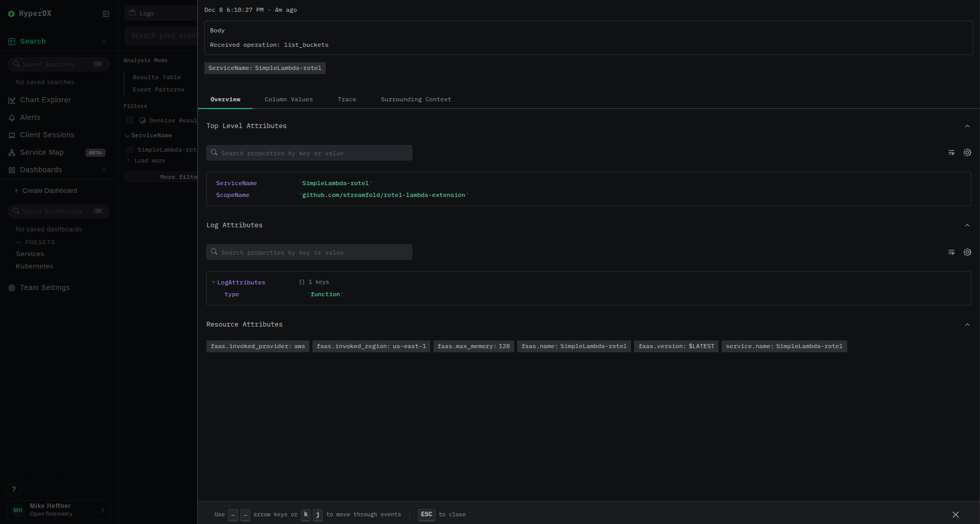Open Chart Explorer from the sidebar

(45, 100)
